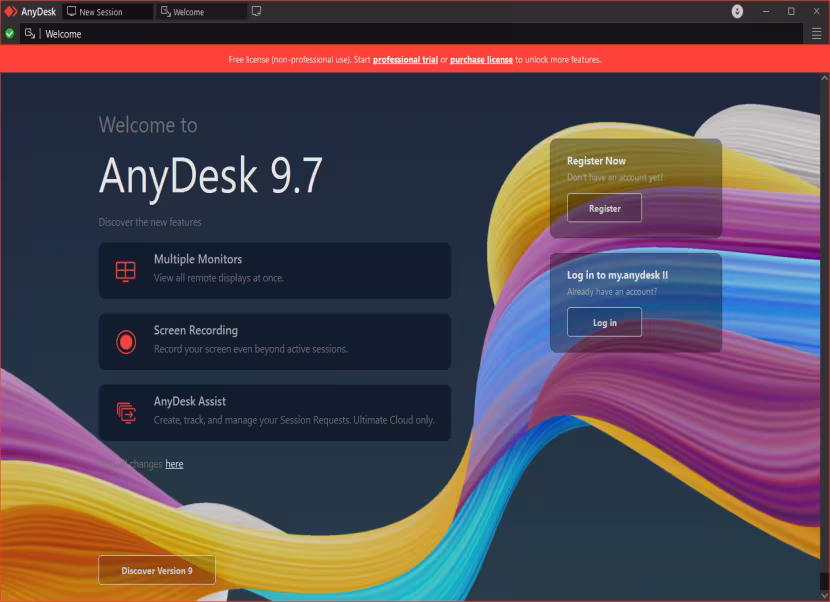This screenshot has height=602, width=830.
Task: Open the purchase license link
Action: 481,60
